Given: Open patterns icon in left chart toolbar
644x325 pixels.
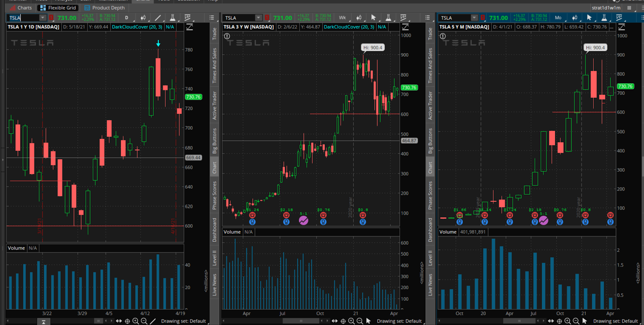Looking at the screenshot, I should (x=188, y=18).
